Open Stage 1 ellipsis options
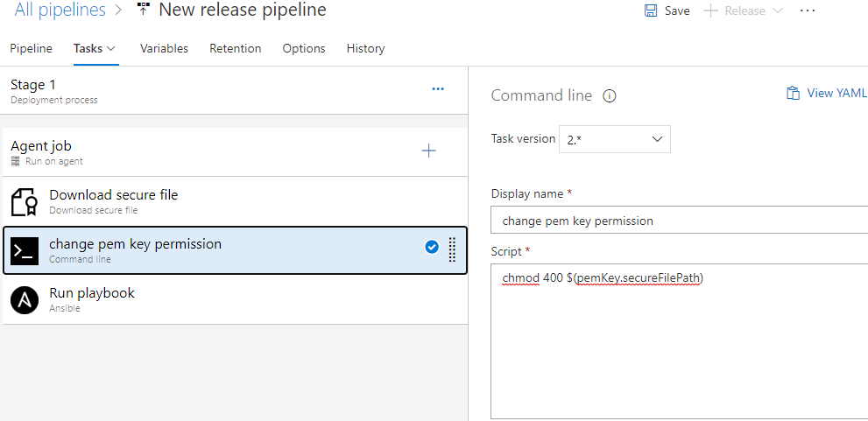This screenshot has width=868, height=421. click(438, 89)
